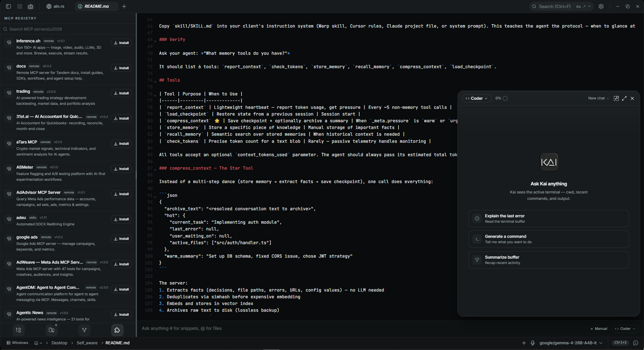Toggle the Manual mode indicator

(599, 329)
